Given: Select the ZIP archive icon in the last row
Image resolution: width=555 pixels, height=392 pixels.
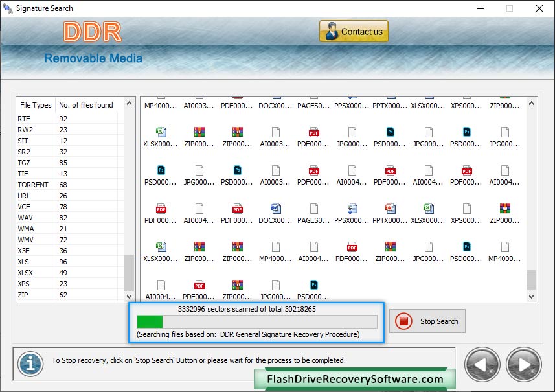Looking at the screenshot, I should pos(237,285).
